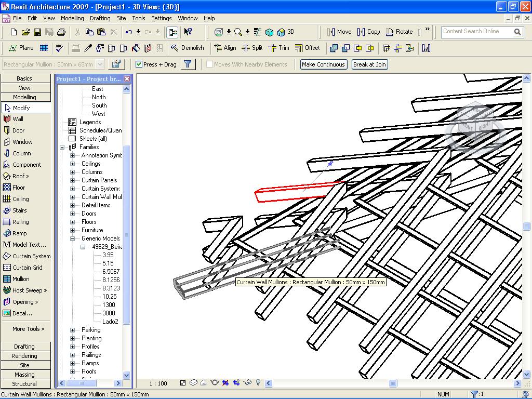The width and height of the screenshot is (532, 399).
Task: Click the Make Continuous button
Action: 323,64
